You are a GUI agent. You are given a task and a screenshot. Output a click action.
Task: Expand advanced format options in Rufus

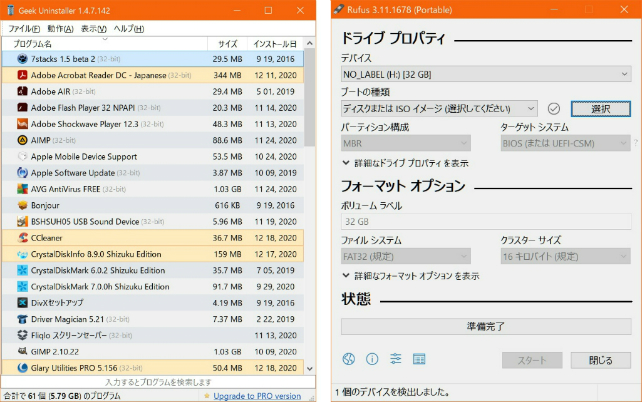tap(410, 276)
